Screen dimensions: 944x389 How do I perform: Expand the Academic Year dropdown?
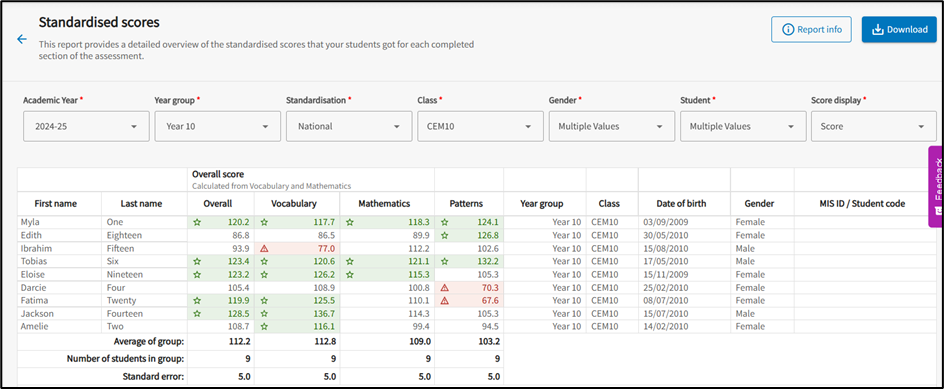coord(86,126)
